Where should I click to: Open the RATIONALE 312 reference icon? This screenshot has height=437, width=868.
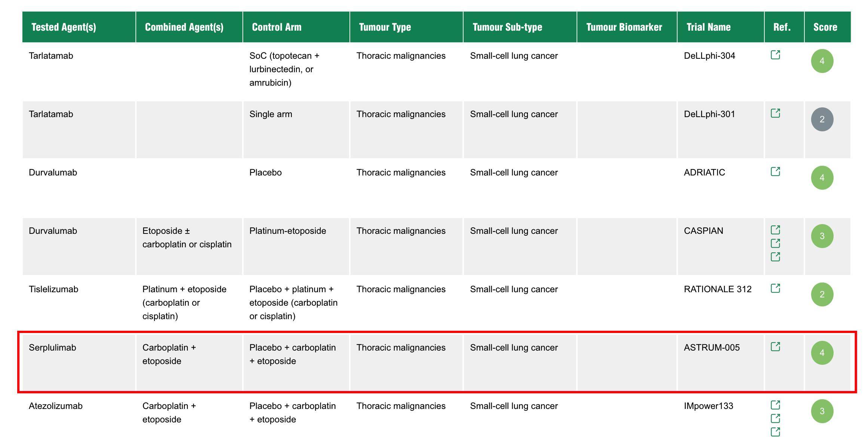(x=776, y=288)
